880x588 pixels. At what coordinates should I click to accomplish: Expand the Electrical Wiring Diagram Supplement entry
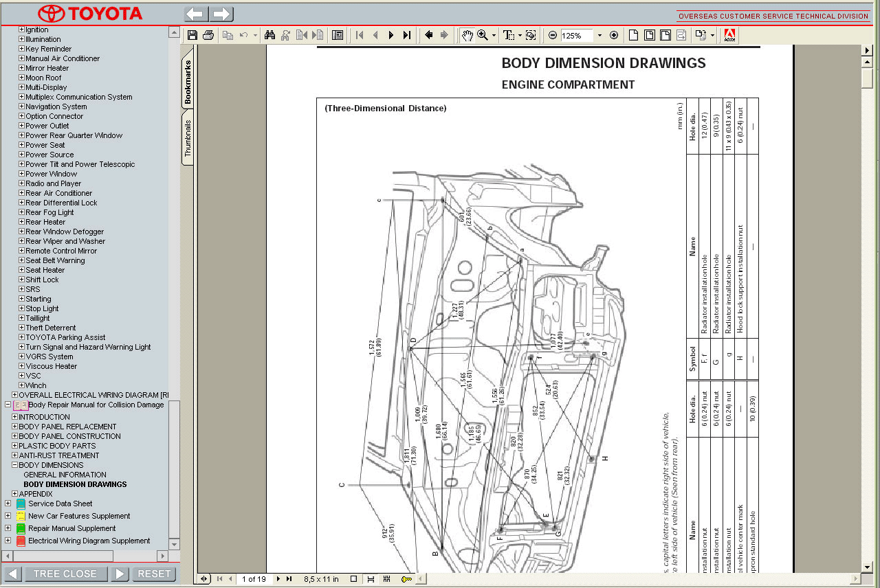pos(8,541)
